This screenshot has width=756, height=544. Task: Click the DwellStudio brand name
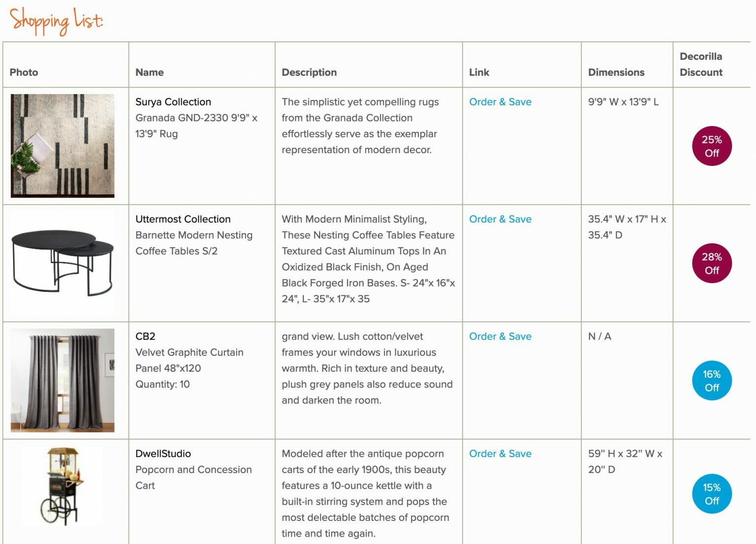(163, 453)
